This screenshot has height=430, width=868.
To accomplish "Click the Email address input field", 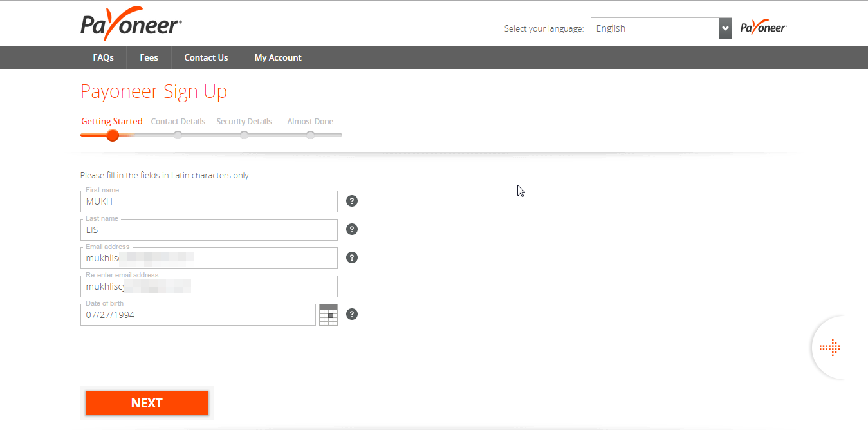I will pos(209,258).
